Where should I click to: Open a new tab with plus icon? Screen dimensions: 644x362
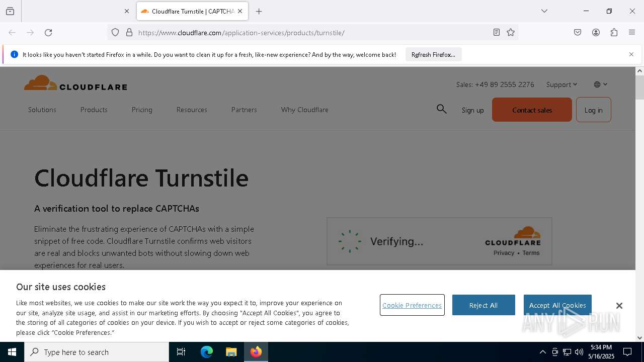259,11
